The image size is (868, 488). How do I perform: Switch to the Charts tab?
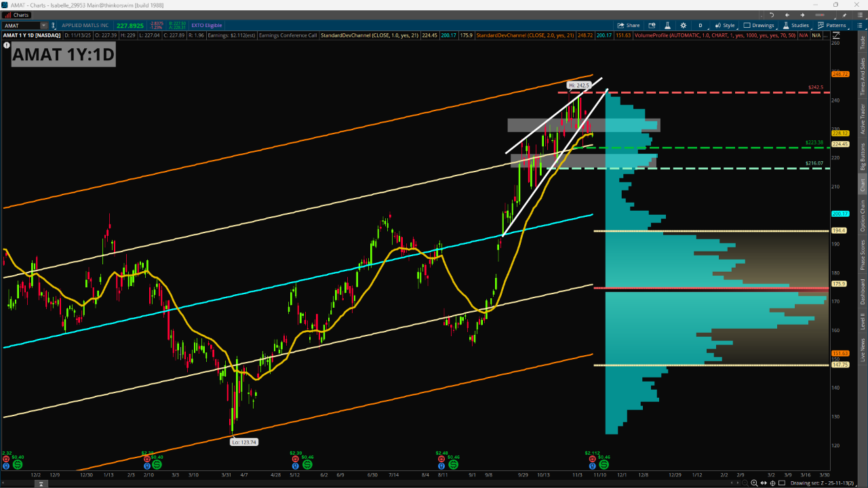tap(18, 15)
